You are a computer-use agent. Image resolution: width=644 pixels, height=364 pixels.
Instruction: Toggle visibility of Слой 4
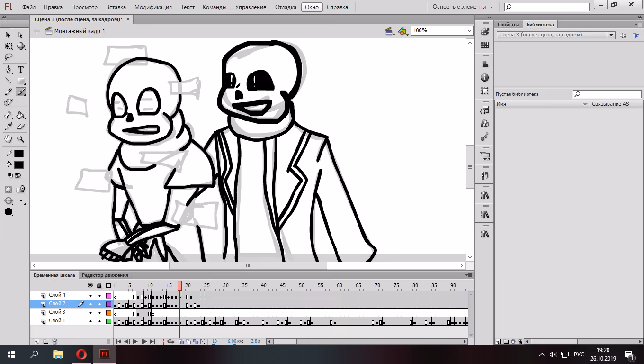(x=90, y=295)
